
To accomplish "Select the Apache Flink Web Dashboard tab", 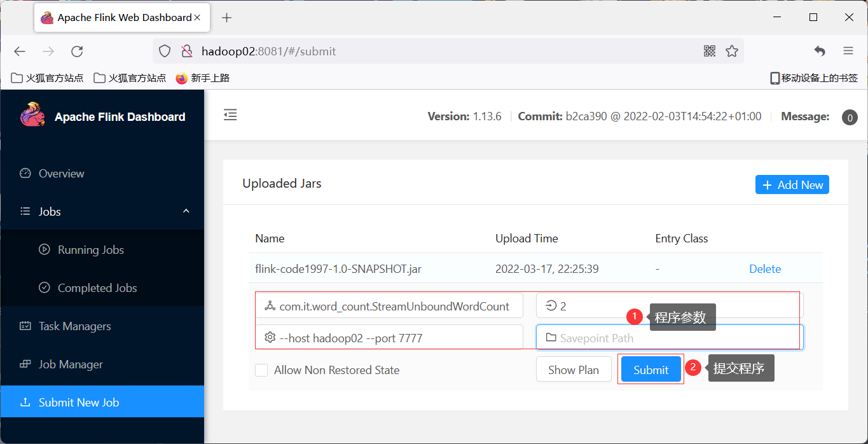I will point(121,18).
